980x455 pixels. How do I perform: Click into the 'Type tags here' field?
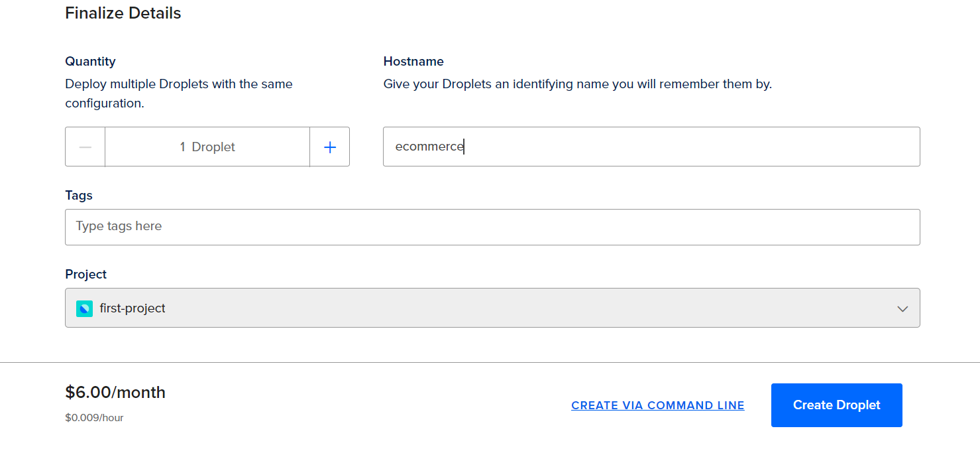tap(492, 227)
